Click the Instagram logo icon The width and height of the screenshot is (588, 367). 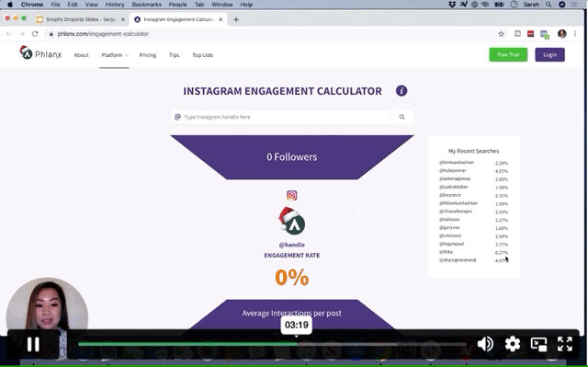[292, 196]
